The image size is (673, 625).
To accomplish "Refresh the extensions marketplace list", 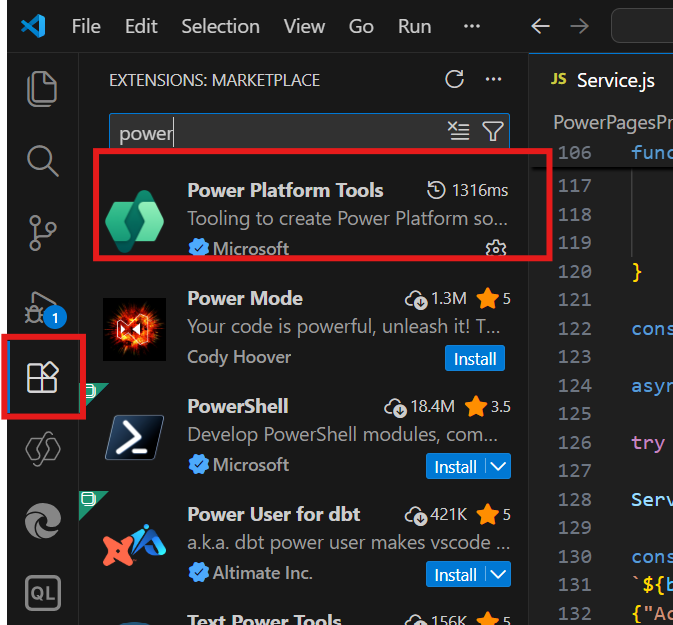I will pyautogui.click(x=454, y=80).
